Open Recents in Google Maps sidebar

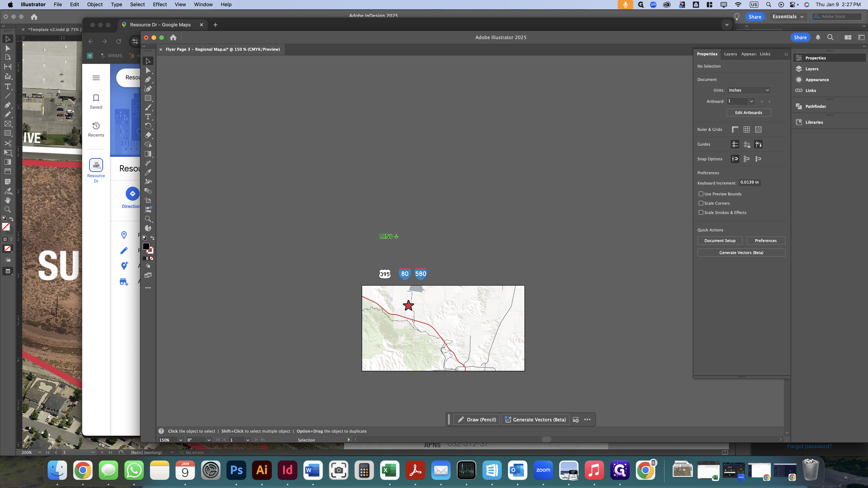96,130
